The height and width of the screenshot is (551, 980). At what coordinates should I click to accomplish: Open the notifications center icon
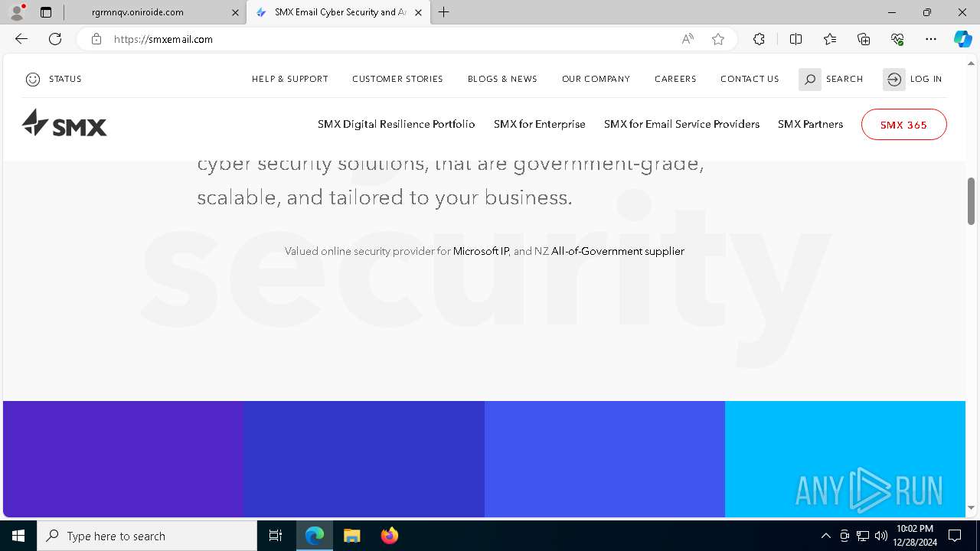click(955, 536)
